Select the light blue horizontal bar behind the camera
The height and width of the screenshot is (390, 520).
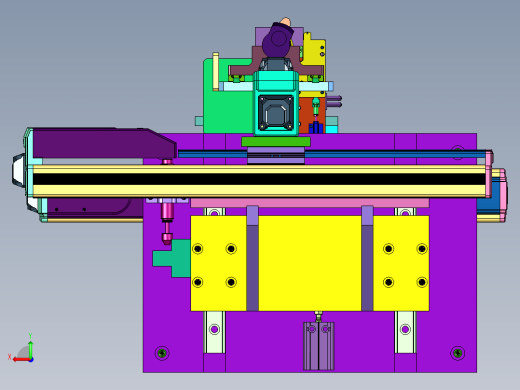276,87
